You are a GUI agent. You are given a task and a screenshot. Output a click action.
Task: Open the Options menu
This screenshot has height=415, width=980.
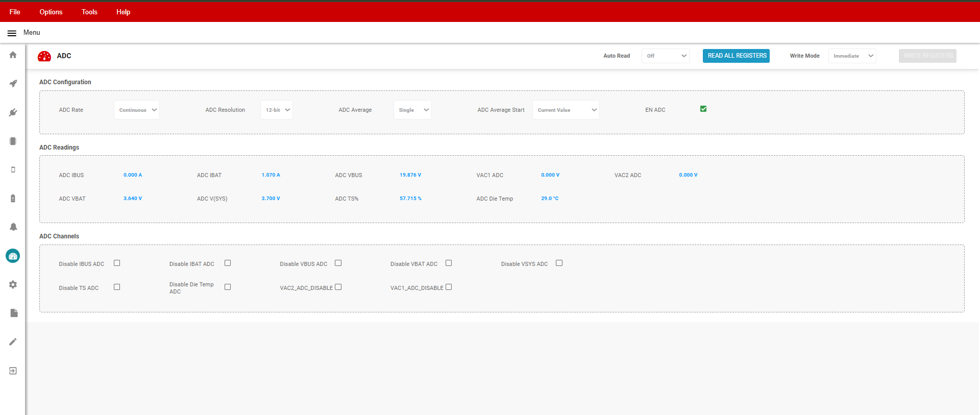51,12
